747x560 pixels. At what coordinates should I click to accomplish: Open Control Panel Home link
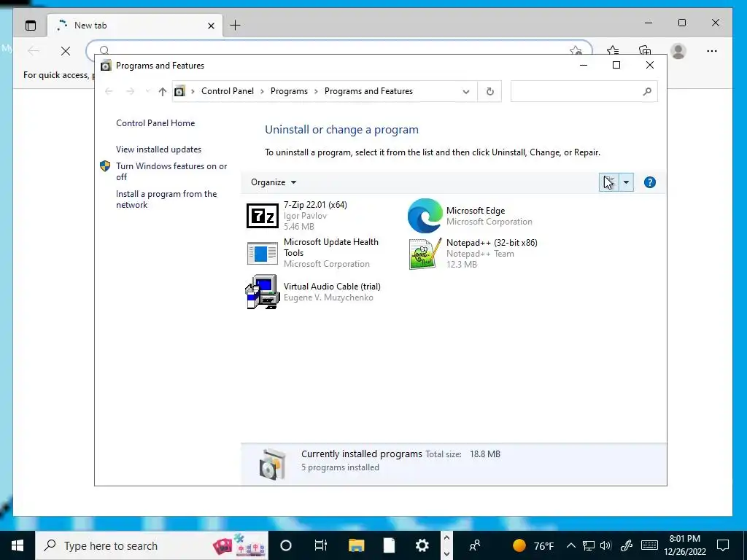click(155, 122)
